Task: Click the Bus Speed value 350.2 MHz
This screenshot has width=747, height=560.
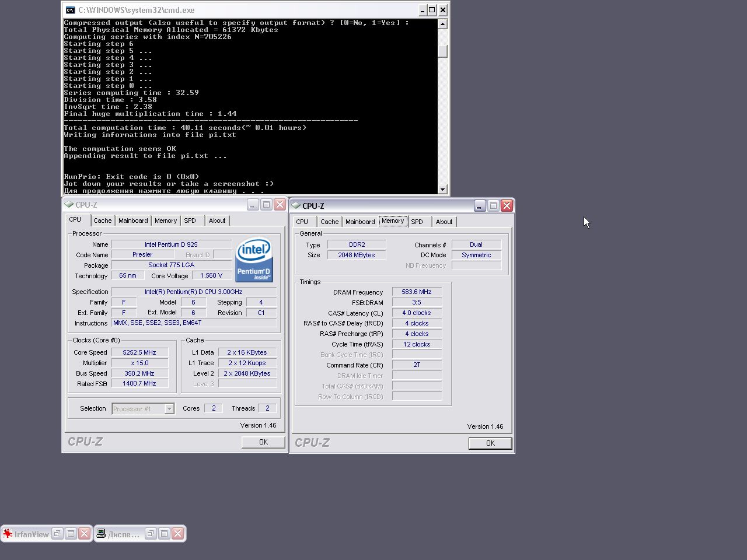Action: 139,373
